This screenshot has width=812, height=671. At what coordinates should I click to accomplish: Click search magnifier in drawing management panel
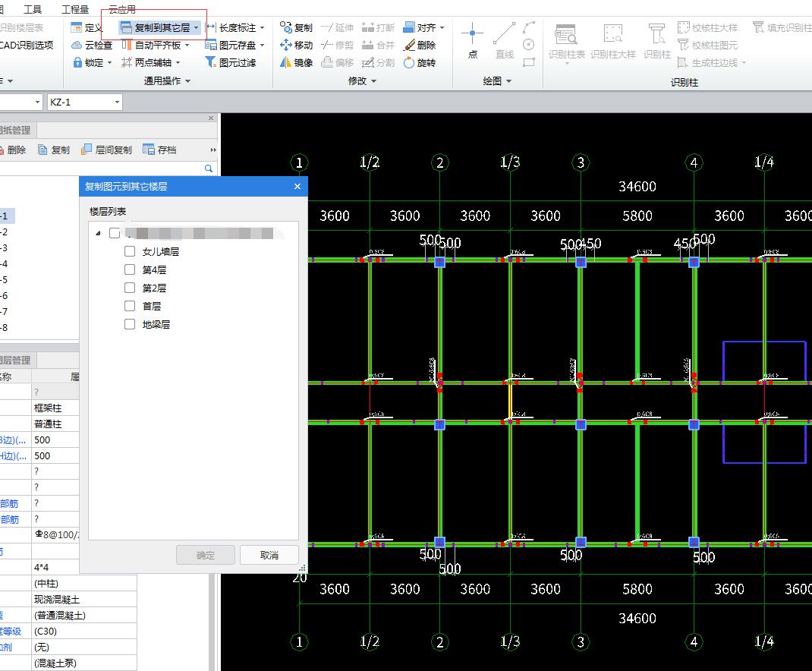pyautogui.click(x=208, y=169)
